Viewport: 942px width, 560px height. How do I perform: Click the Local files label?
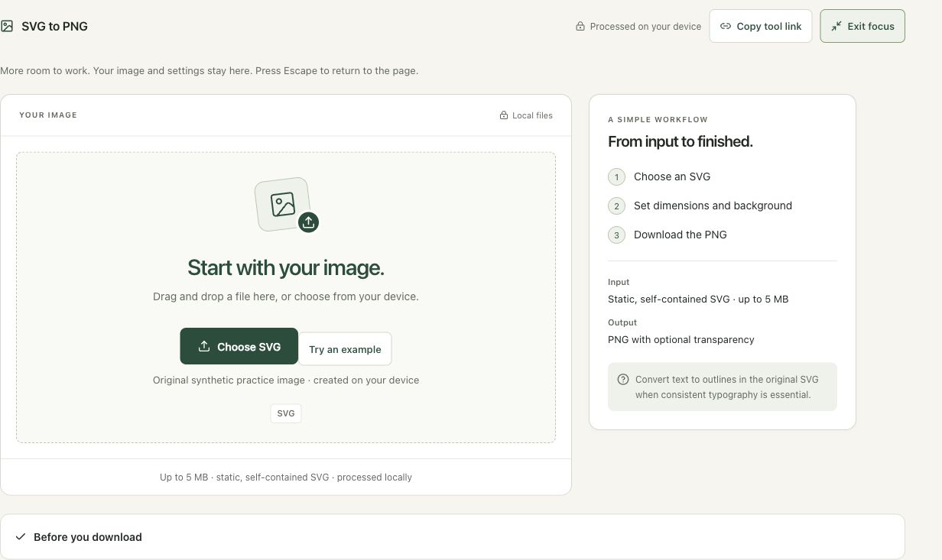(532, 115)
